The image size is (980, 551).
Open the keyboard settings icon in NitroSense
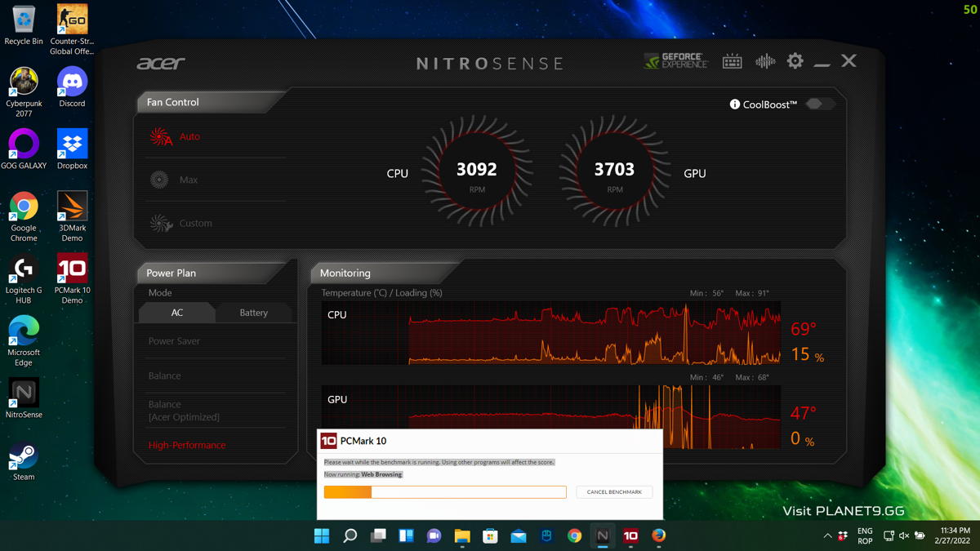(733, 61)
